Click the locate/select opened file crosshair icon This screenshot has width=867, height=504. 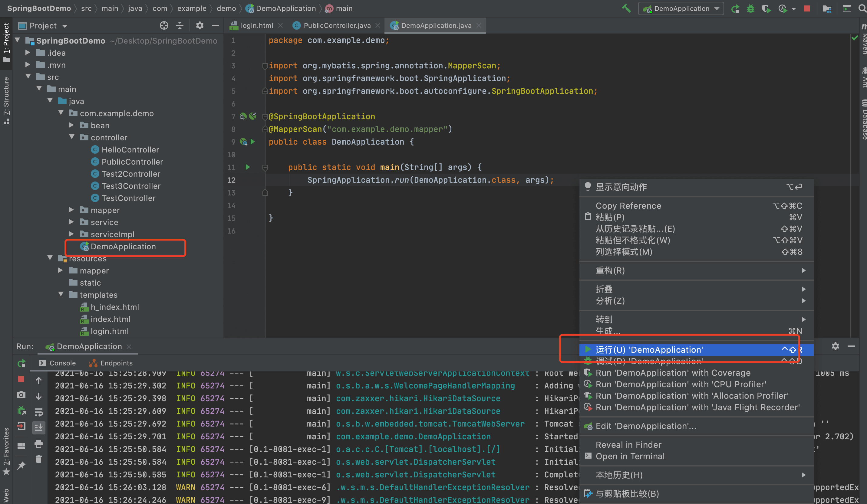(164, 25)
